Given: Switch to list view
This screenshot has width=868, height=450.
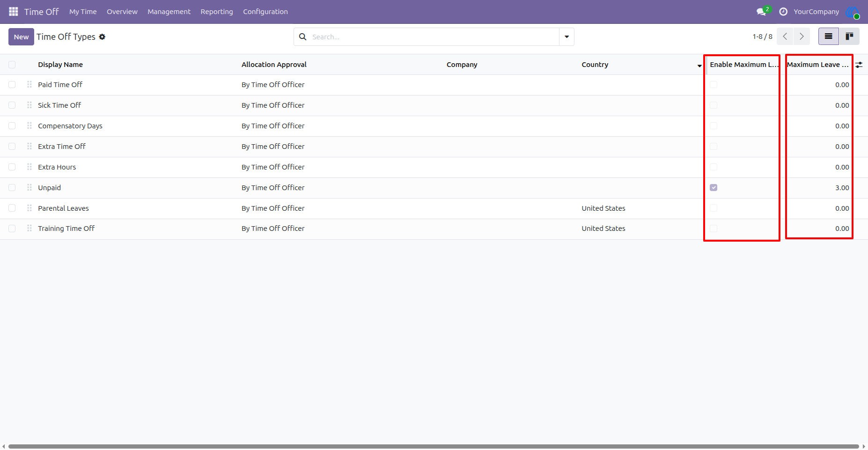Looking at the screenshot, I should [829, 37].
